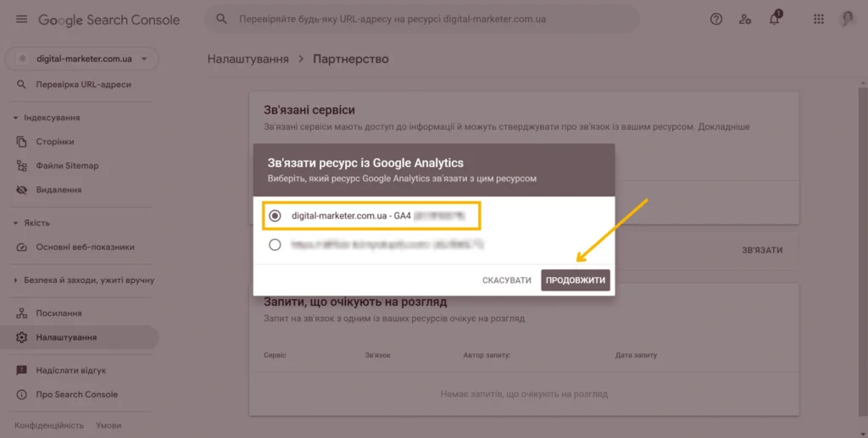868x438 pixels.
Task: Open Видалення in the sidebar
Action: click(58, 190)
